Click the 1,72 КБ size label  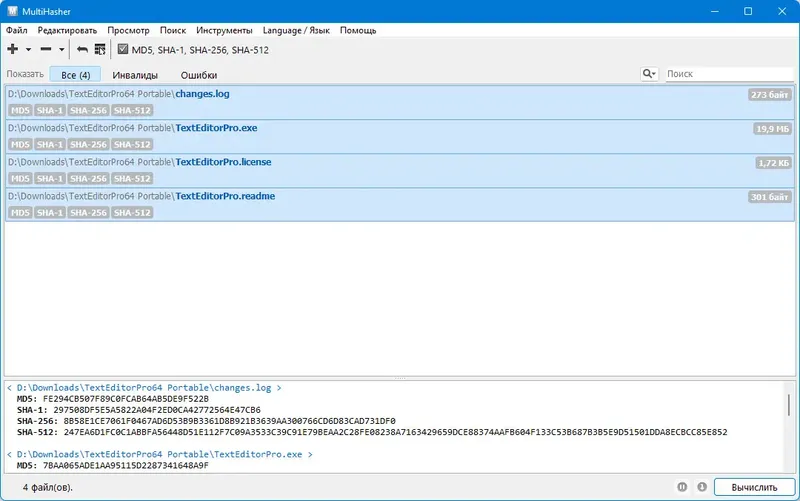click(x=773, y=163)
